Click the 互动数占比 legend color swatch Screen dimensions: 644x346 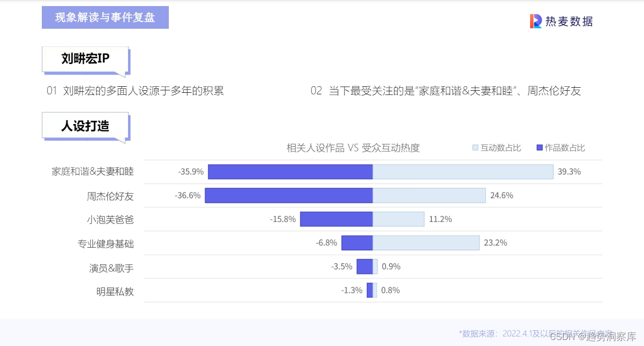click(475, 148)
